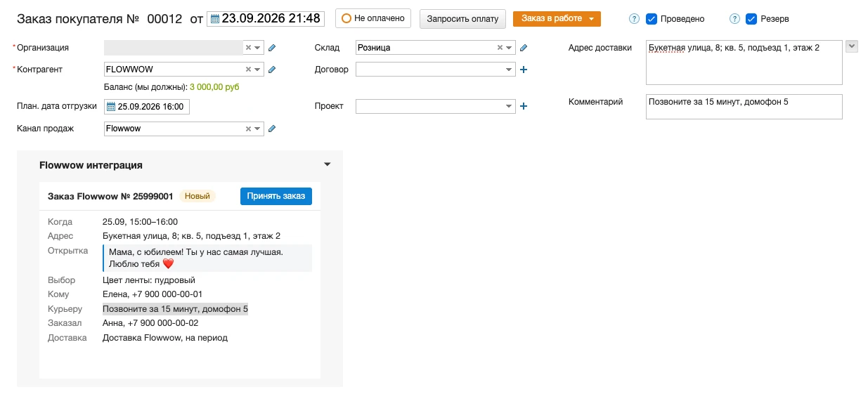Click the Принять заказ button
868x406 pixels.
[276, 196]
